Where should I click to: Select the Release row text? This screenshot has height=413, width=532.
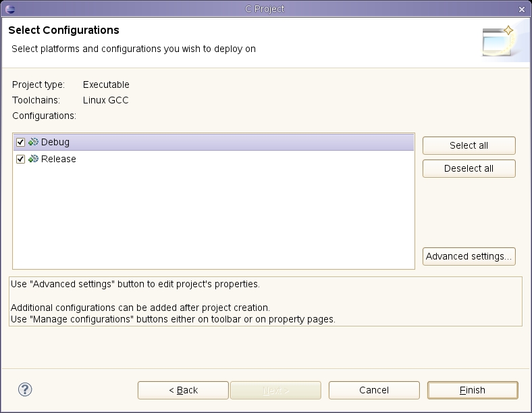58,159
